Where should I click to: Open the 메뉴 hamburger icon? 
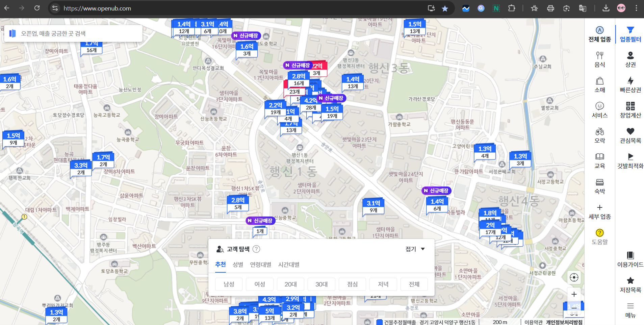pos(630,306)
